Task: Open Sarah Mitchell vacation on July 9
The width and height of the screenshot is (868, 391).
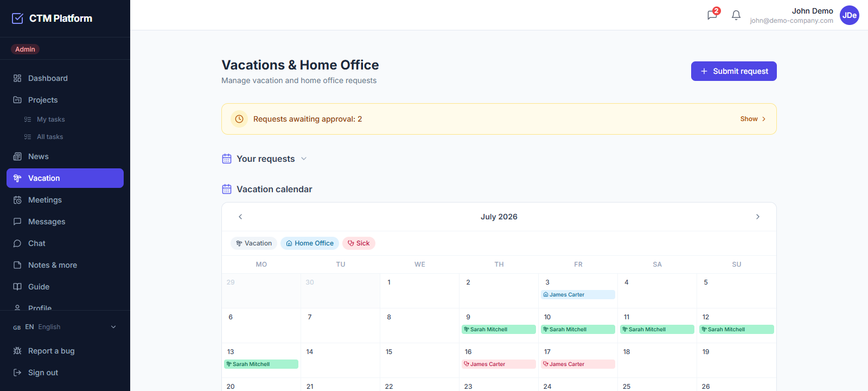Action: 499,330
